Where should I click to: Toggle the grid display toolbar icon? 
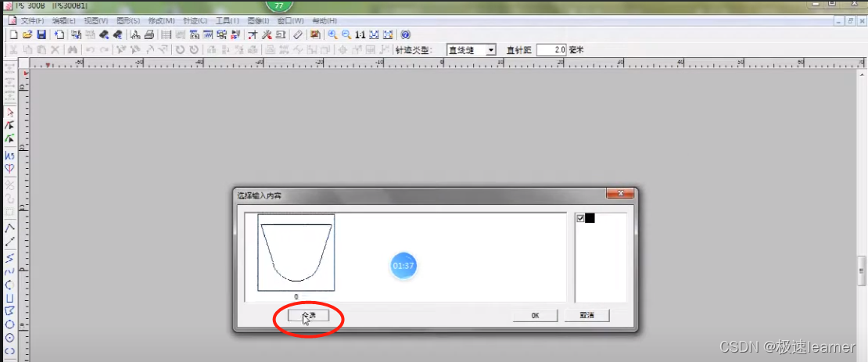[x=166, y=34]
